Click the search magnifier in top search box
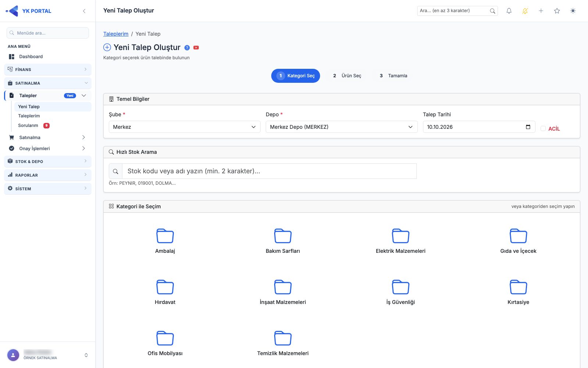This screenshot has width=588, height=368. click(x=492, y=11)
